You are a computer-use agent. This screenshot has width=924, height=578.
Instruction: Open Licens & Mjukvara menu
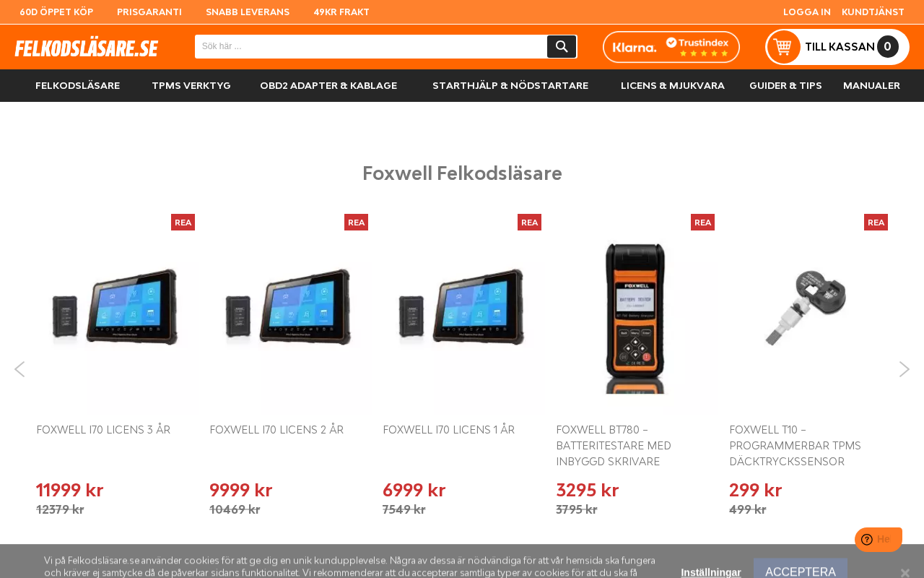(673, 85)
